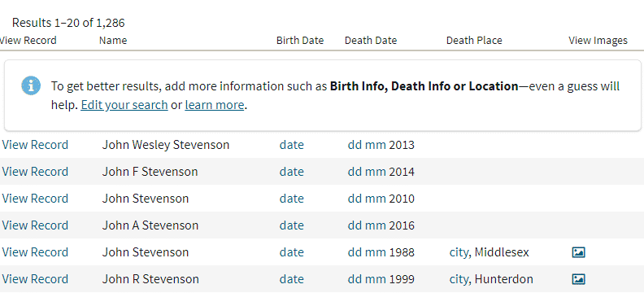Image resolution: width=644 pixels, height=293 pixels.
Task: Click the blue info circle icon
Action: pos(31,86)
